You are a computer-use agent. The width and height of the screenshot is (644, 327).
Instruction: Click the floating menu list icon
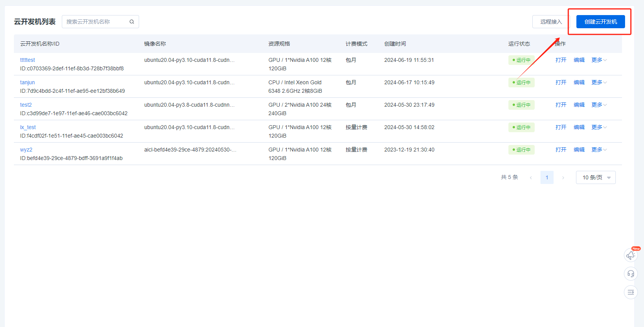(x=631, y=292)
